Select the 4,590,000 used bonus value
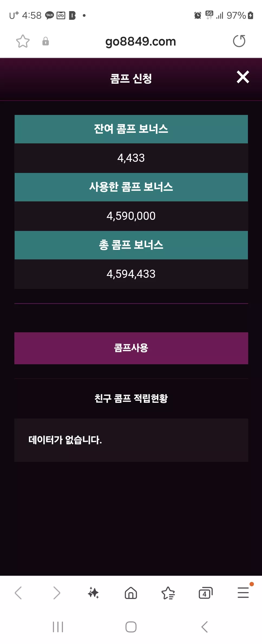 [131, 216]
